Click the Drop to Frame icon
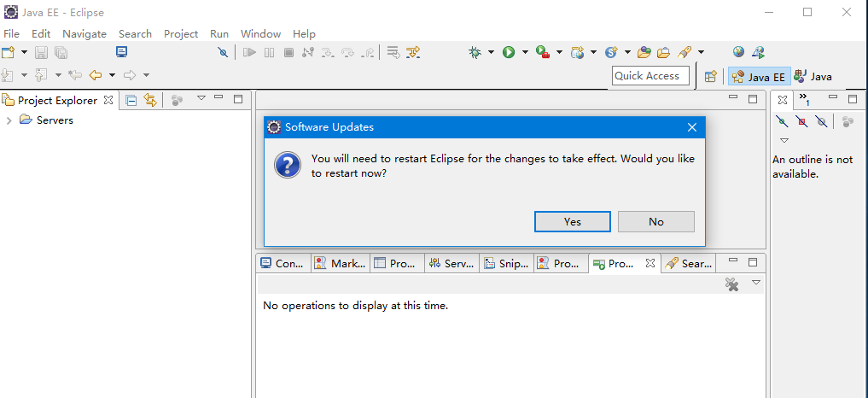The width and height of the screenshot is (868, 398). point(393,53)
